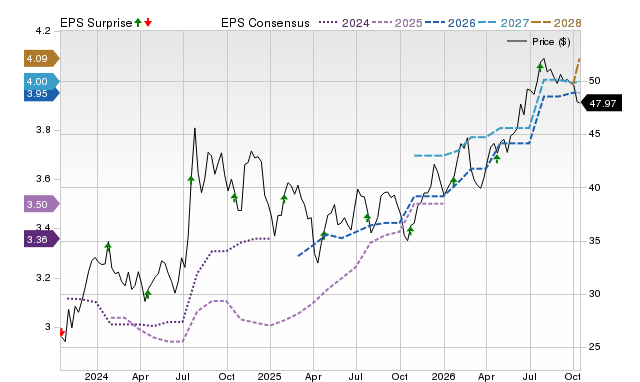Click the 3.8 label on the EPS axis
This screenshot has height=382, width=640.
point(43,130)
